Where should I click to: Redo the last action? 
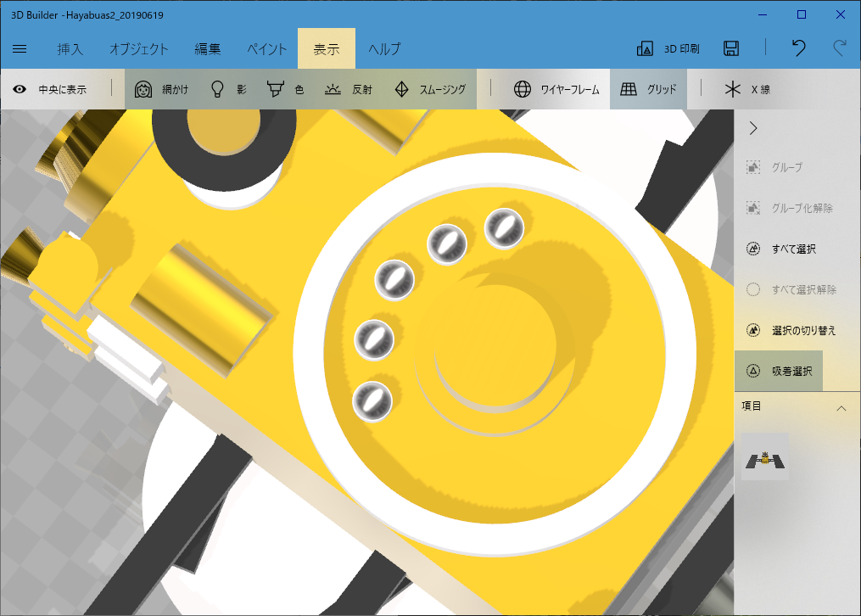[x=839, y=48]
